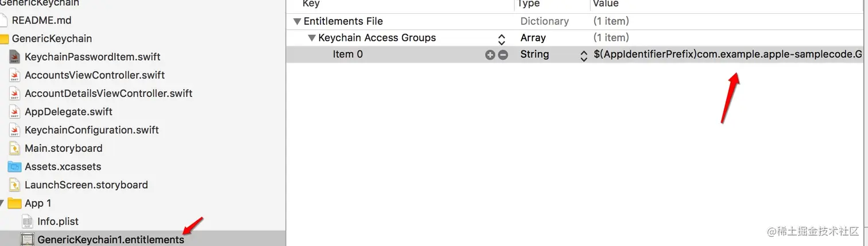868x246 pixels.
Task: Open AppDelegate.swift from the file list
Action: coord(68,112)
